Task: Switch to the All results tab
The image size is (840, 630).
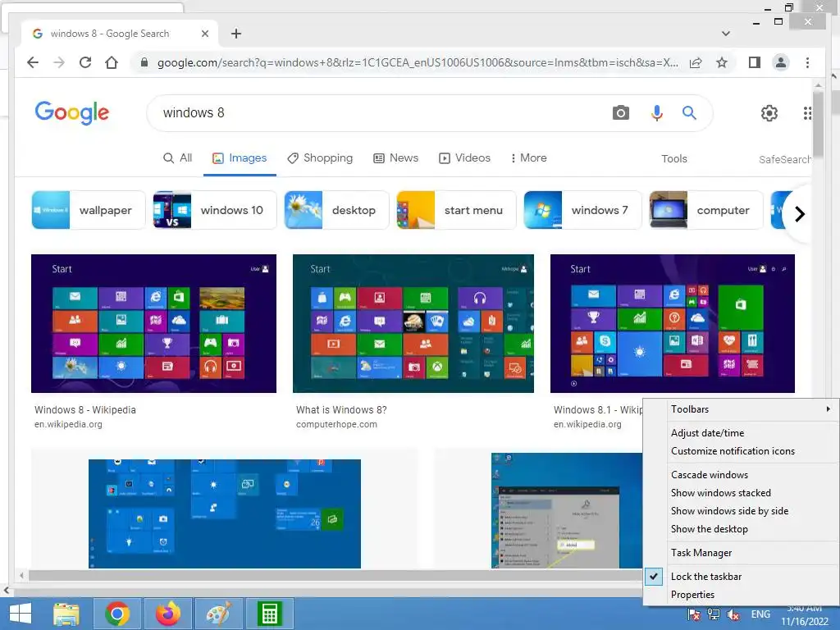Action: (x=177, y=158)
